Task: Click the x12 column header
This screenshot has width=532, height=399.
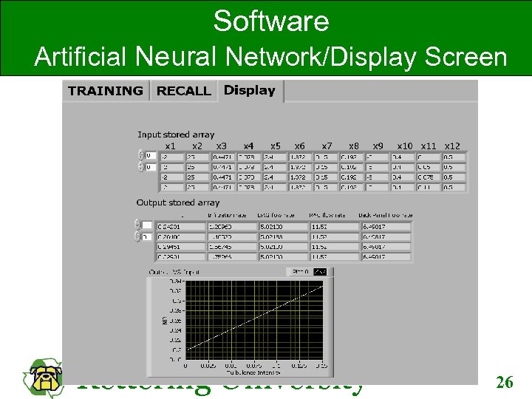Action: click(x=452, y=146)
